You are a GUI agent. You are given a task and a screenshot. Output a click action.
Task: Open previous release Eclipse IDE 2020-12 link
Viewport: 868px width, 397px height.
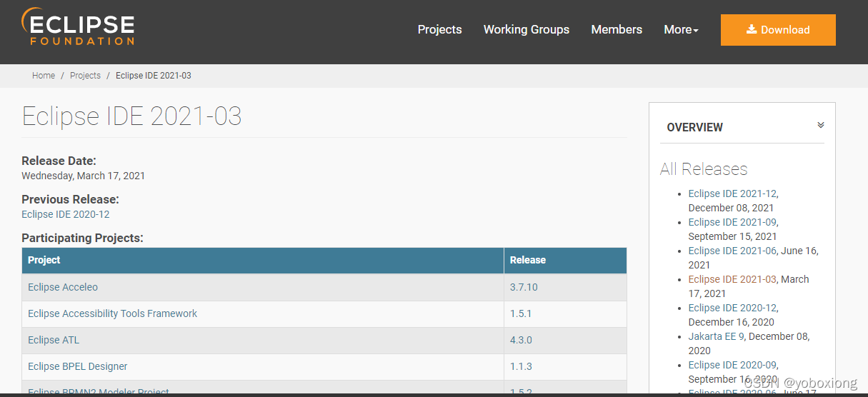coord(66,214)
